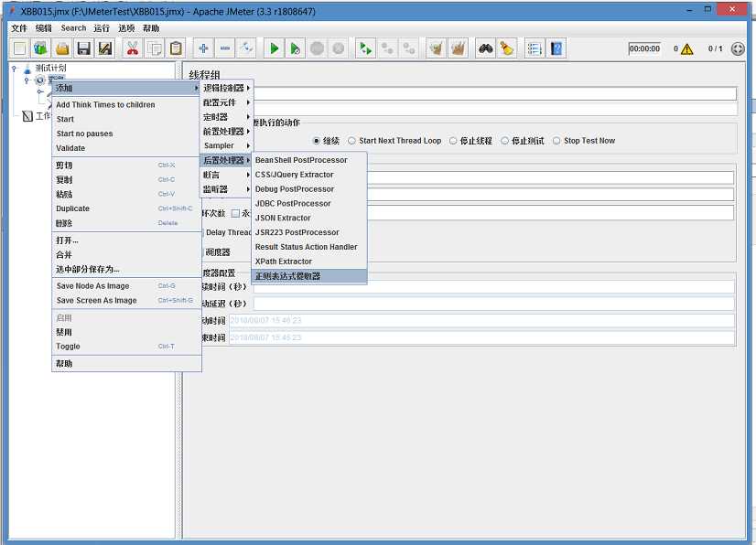Screen dimensions: 756x545
Task: Select Start Next Thread Loop radio
Action: 352,141
